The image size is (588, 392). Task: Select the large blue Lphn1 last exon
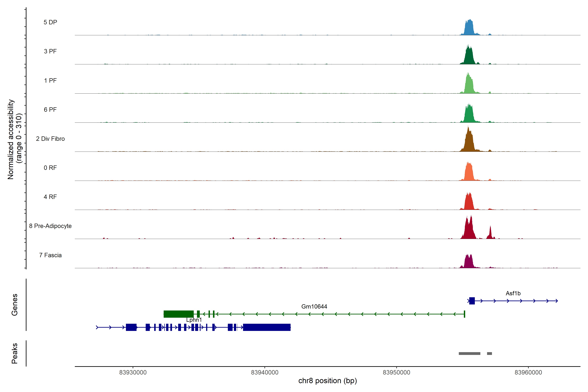[x=267, y=327]
